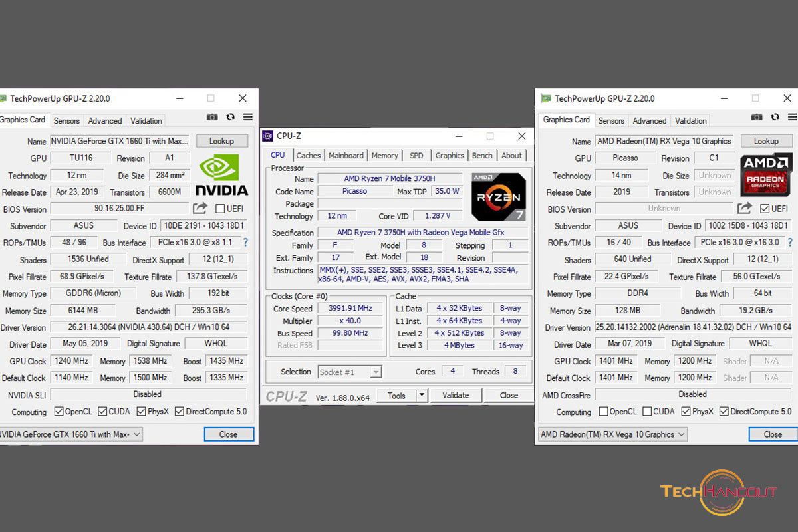This screenshot has height=532, width=798.
Task: Open About tab in CPU-Z
Action: pyautogui.click(x=511, y=156)
